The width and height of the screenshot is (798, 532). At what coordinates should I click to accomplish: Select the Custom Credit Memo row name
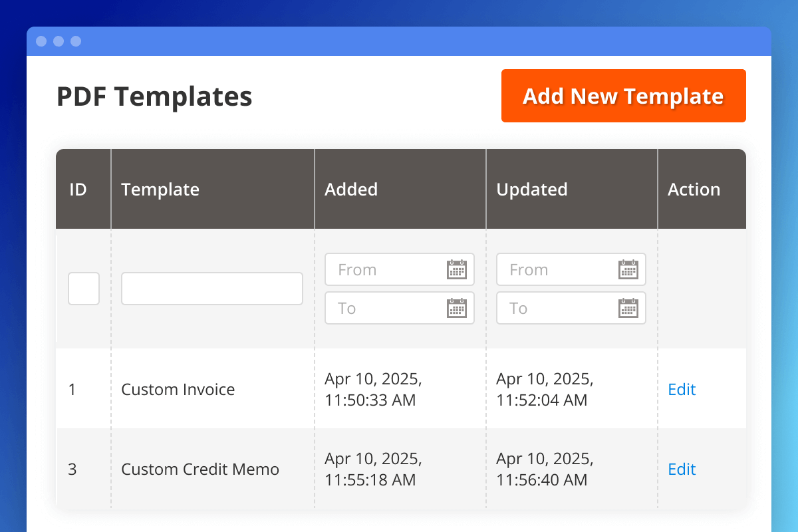(200, 469)
